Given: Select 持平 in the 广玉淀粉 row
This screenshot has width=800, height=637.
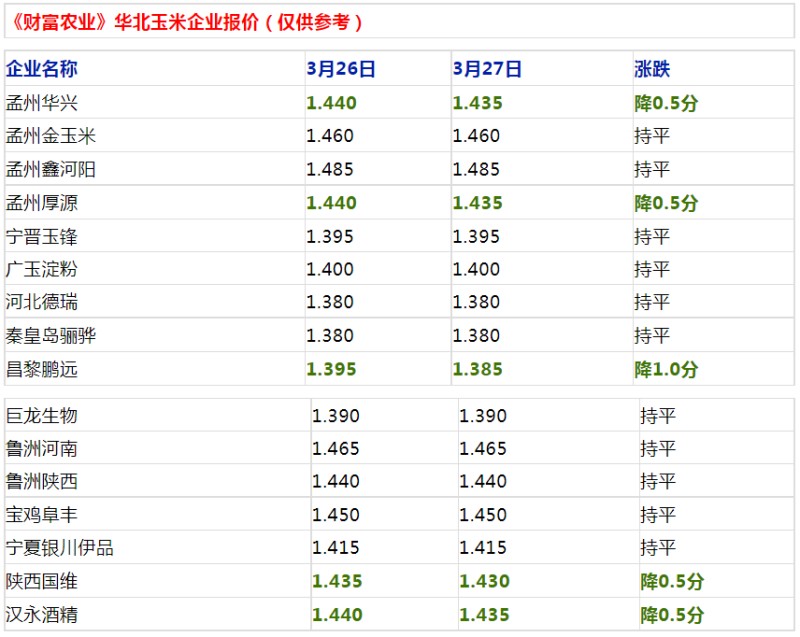Looking at the screenshot, I should [x=652, y=269].
